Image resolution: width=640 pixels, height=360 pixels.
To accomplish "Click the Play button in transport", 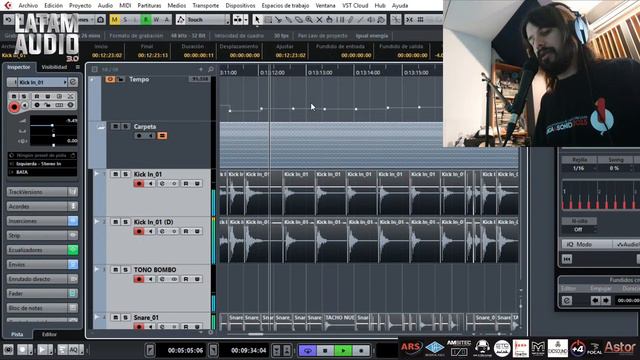I will click(343, 350).
